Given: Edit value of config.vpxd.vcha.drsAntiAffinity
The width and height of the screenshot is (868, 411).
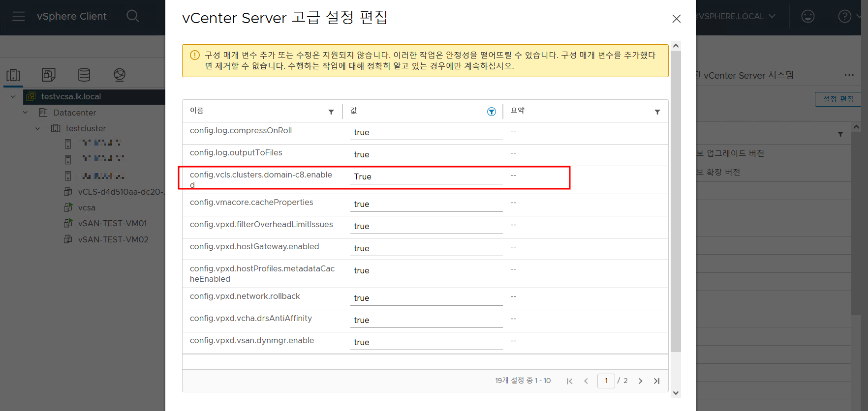Looking at the screenshot, I should pyautogui.click(x=426, y=321).
